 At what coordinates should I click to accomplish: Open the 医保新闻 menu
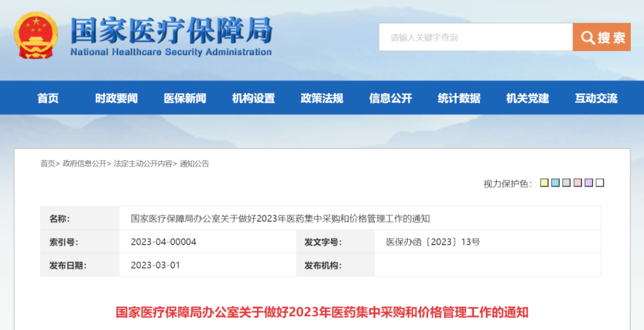185,98
